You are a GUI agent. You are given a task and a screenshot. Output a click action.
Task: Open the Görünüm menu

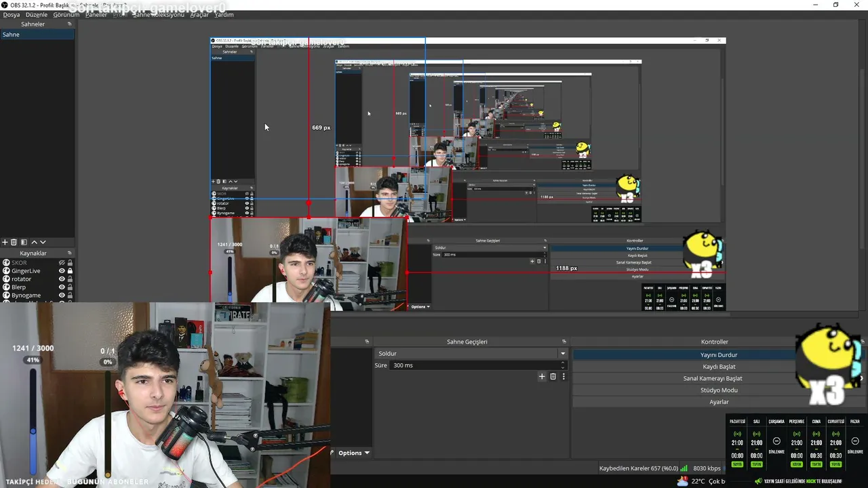(66, 14)
